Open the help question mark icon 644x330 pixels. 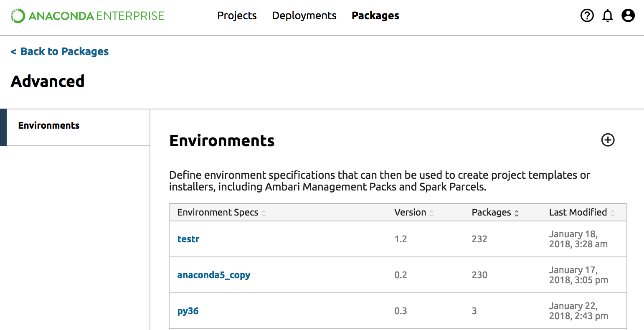point(587,16)
